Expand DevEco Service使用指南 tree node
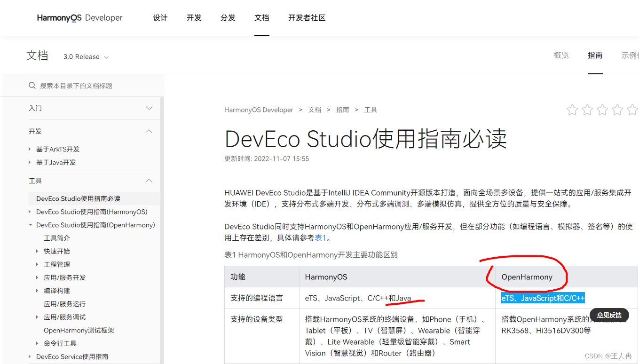Screen dimensions: 639x364 (x=31, y=356)
